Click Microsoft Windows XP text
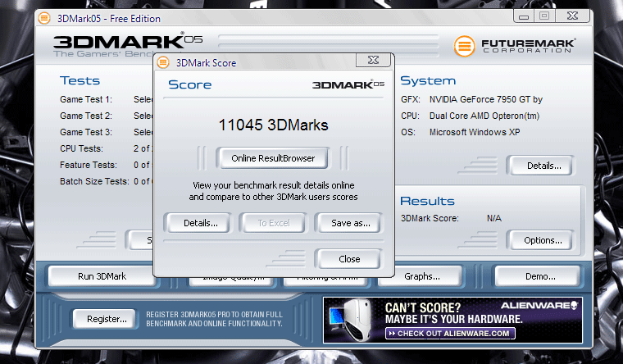623x364 pixels. pos(475,132)
